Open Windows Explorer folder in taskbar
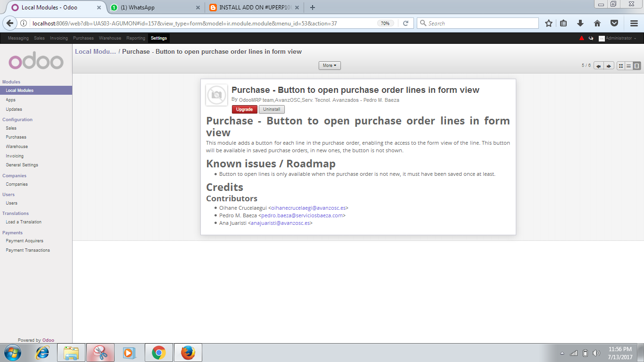 coord(71,353)
